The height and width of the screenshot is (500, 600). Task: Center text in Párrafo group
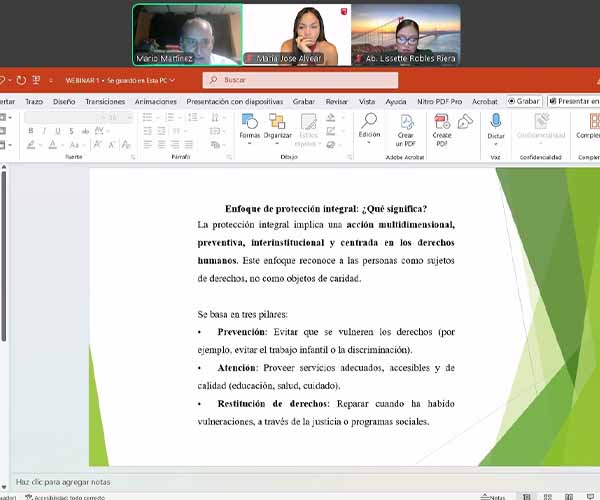(x=161, y=144)
